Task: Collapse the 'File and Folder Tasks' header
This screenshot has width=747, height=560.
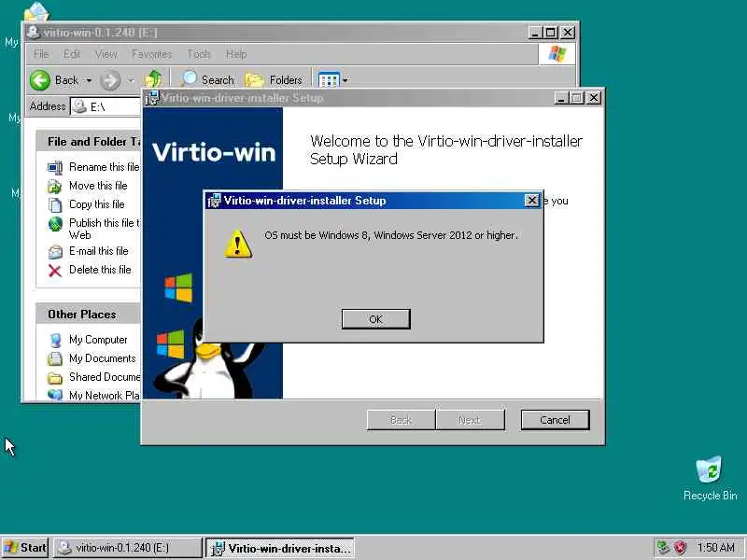Action: pyautogui.click(x=89, y=142)
